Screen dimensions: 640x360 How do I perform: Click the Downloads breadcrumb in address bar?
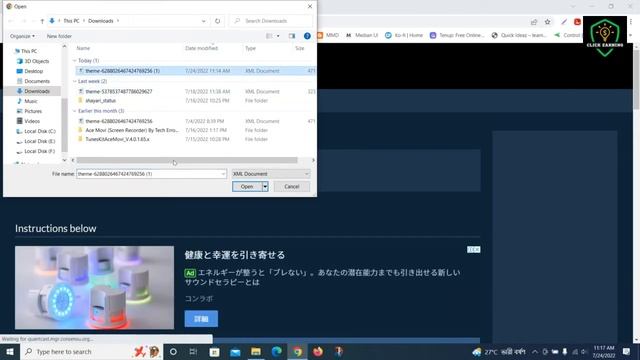point(101,21)
